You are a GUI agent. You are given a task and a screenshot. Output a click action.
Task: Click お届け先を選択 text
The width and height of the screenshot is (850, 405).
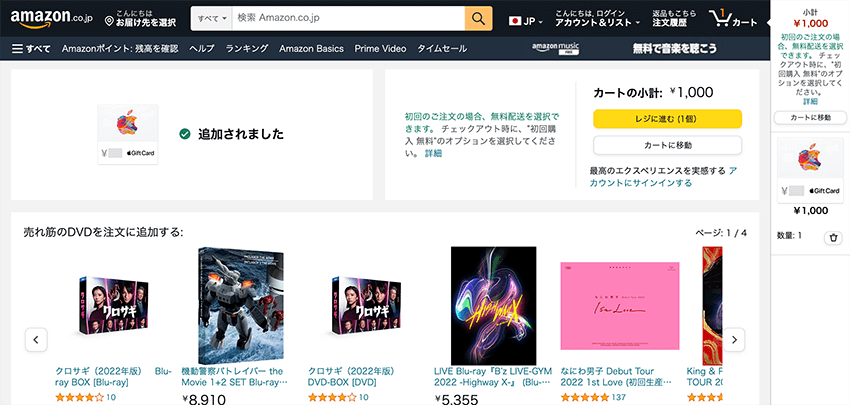click(x=146, y=23)
